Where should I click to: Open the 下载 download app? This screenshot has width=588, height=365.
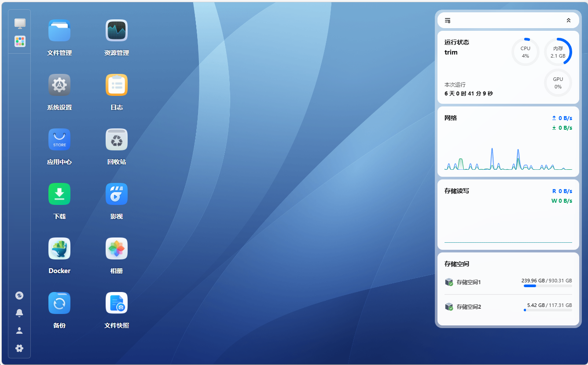[59, 194]
